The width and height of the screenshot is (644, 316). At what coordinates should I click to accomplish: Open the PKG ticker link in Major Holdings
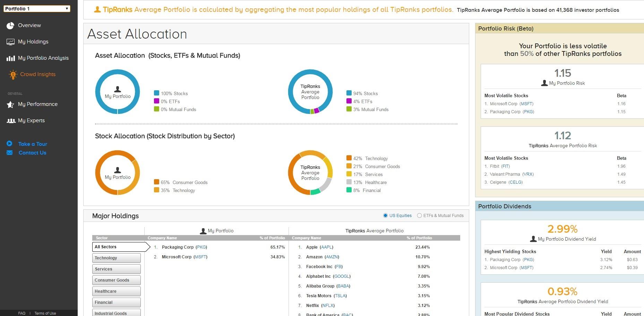(201, 247)
